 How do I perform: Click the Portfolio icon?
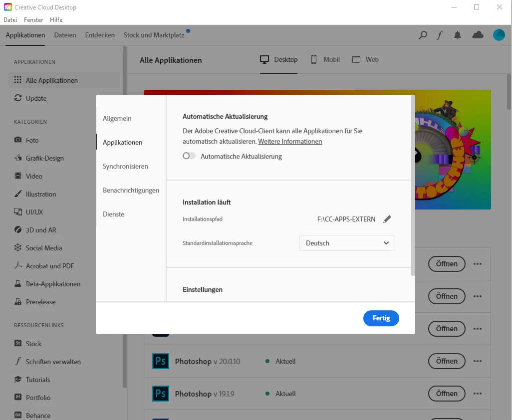(18, 397)
